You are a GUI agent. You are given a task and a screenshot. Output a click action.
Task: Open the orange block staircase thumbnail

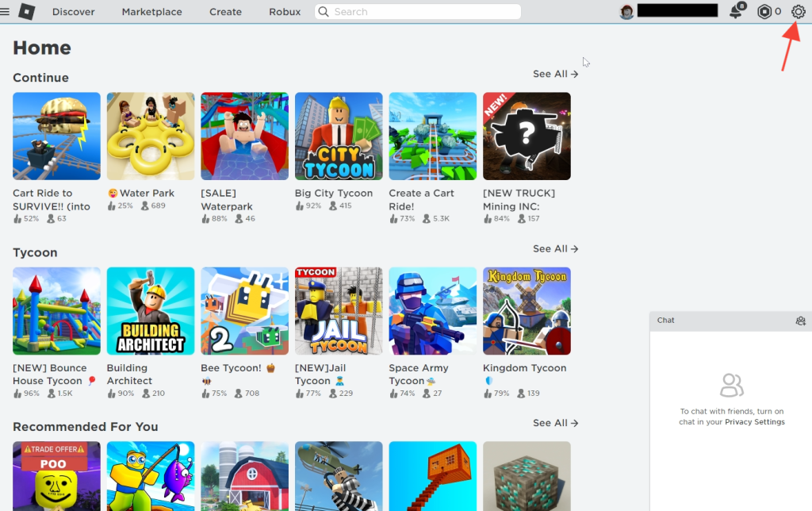pos(433,476)
